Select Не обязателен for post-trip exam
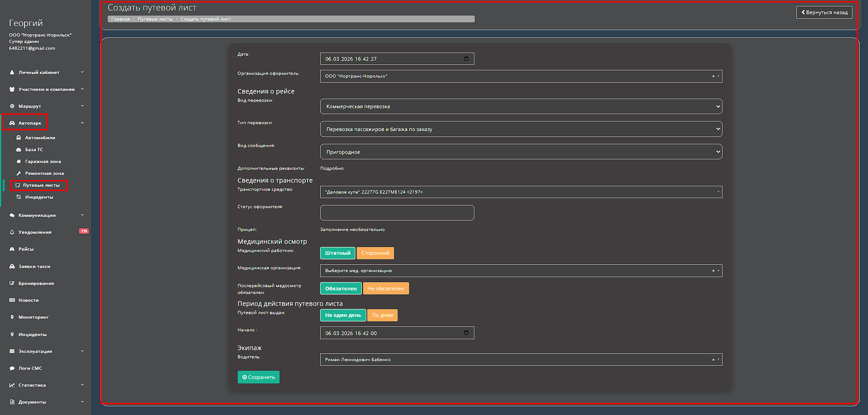This screenshot has width=868, height=415. pyautogui.click(x=385, y=289)
